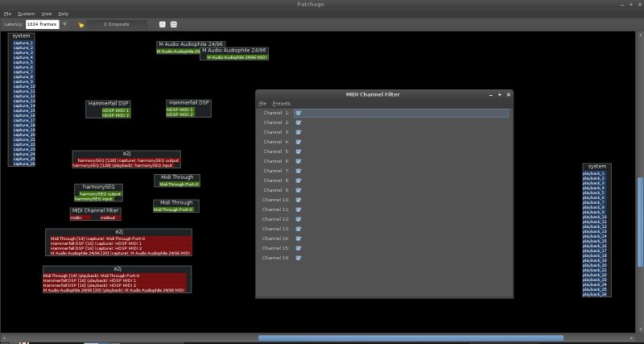Close the MIDI Channel Filter window

tap(509, 94)
